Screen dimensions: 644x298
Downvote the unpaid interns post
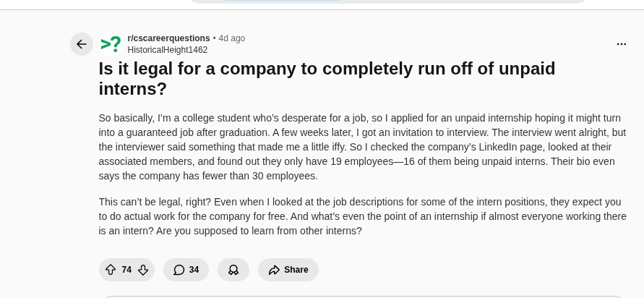point(143,270)
